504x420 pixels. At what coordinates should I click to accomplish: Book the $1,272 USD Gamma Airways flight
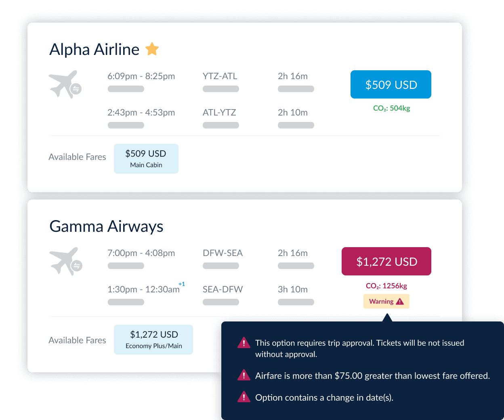[x=386, y=261]
